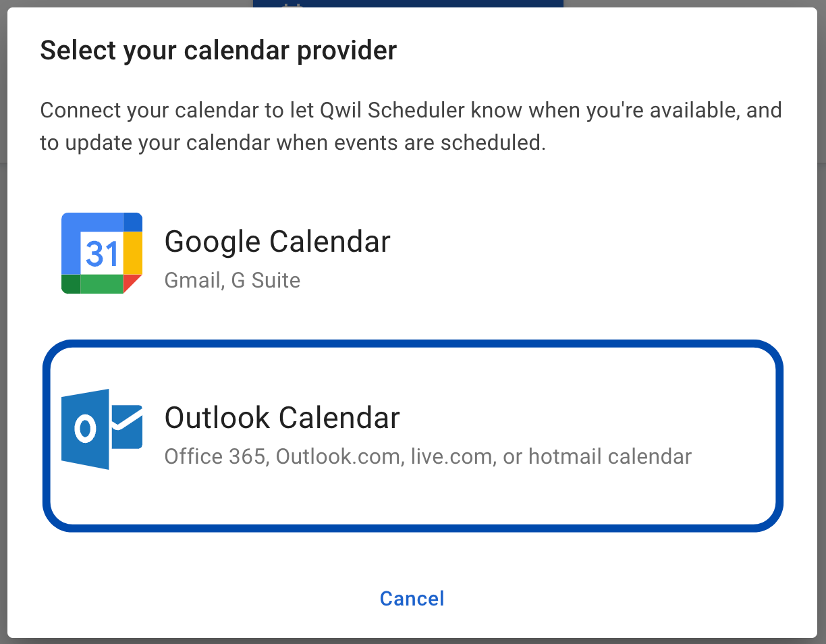
Task: Click the white O on the Outlook logo
Action: [x=85, y=429]
